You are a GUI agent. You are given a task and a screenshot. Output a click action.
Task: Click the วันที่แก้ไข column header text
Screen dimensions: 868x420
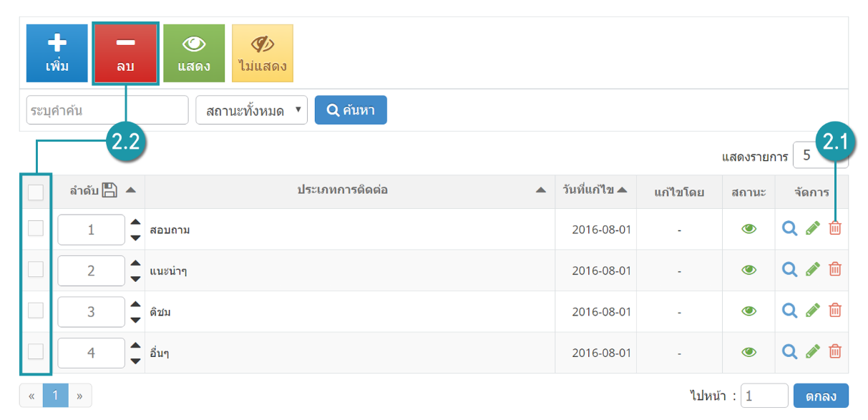click(587, 190)
